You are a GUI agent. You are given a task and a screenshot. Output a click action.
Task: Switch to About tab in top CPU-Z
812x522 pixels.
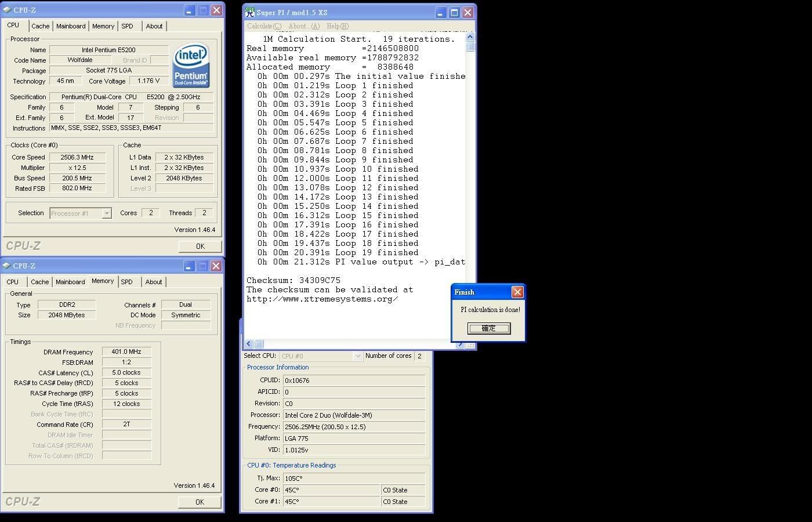[154, 26]
